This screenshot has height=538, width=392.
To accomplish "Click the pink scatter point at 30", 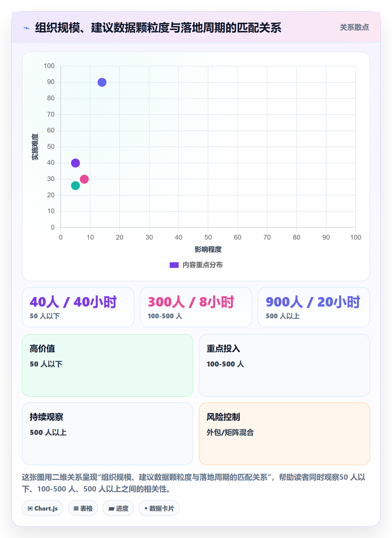I will (84, 179).
